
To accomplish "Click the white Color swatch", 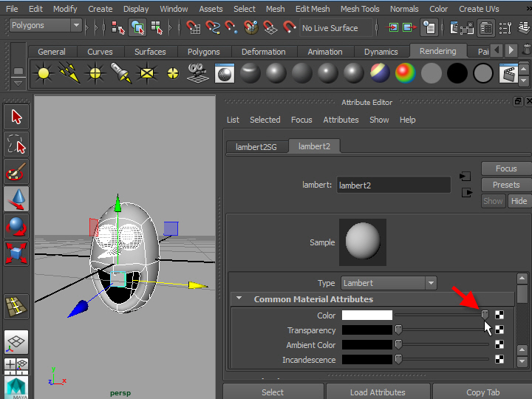I will click(x=367, y=316).
